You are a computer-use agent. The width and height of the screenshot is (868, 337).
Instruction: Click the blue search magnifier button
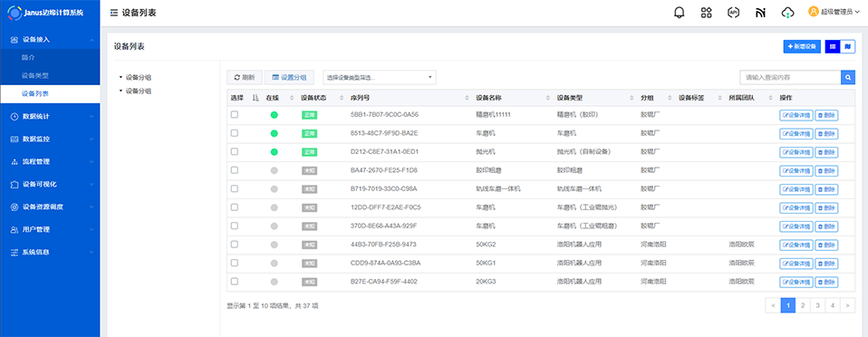[848, 78]
